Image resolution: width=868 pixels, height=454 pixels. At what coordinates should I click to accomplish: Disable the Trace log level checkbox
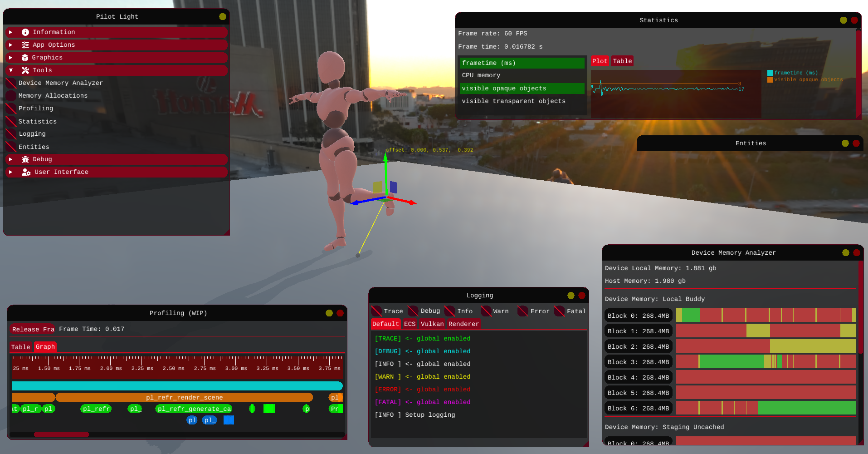(x=376, y=311)
